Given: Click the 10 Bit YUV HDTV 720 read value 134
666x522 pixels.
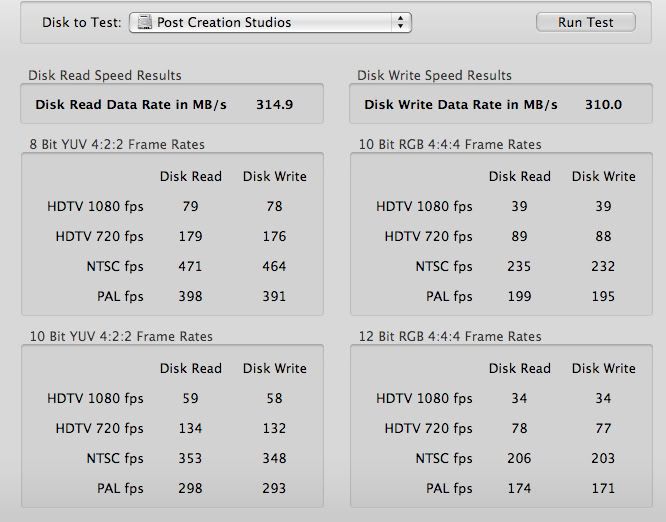Looking at the screenshot, I should 190,429.
